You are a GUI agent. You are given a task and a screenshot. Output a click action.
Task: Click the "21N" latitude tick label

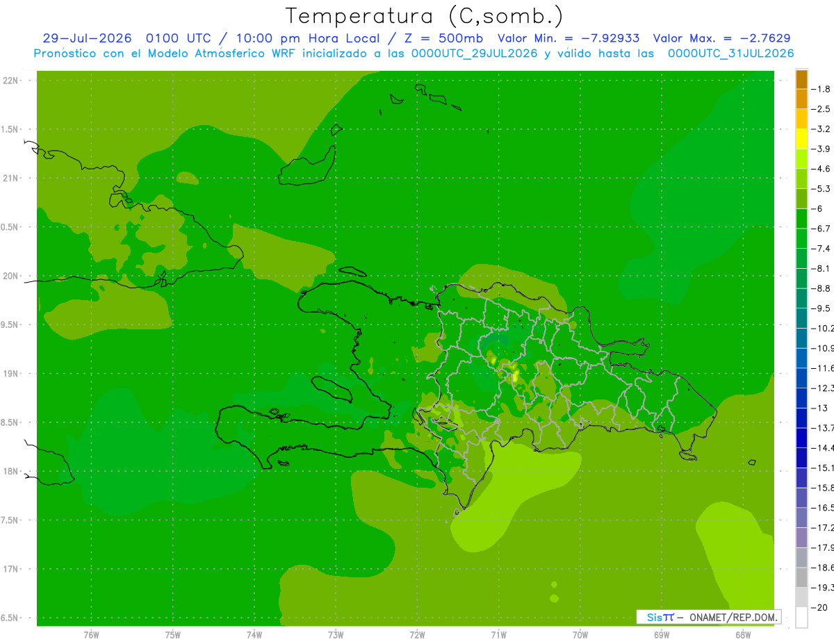11,179
